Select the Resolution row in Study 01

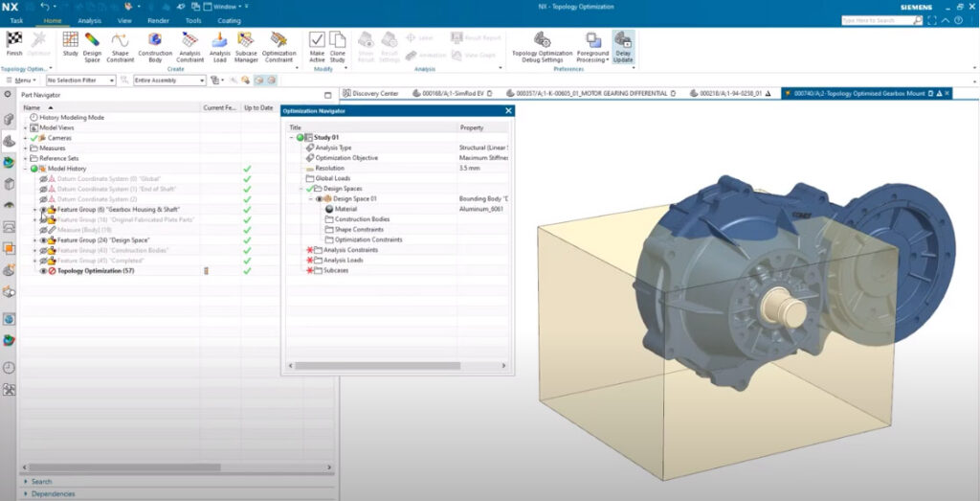[398, 169]
